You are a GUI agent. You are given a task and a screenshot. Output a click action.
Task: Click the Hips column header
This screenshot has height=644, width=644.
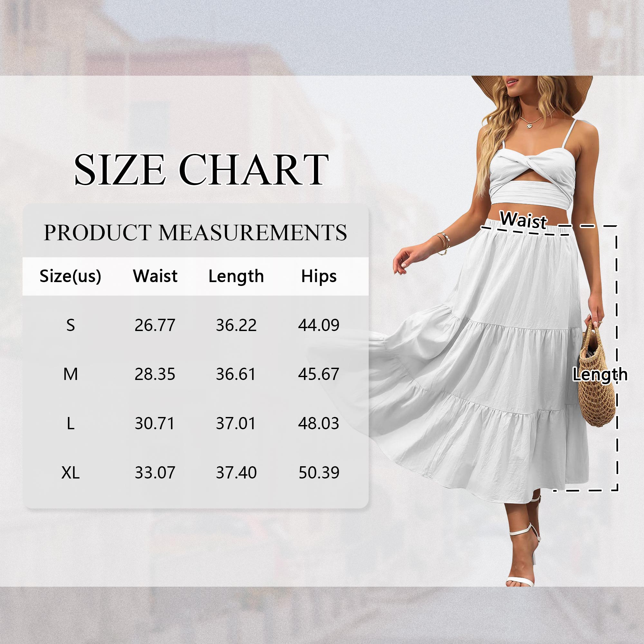[319, 277]
